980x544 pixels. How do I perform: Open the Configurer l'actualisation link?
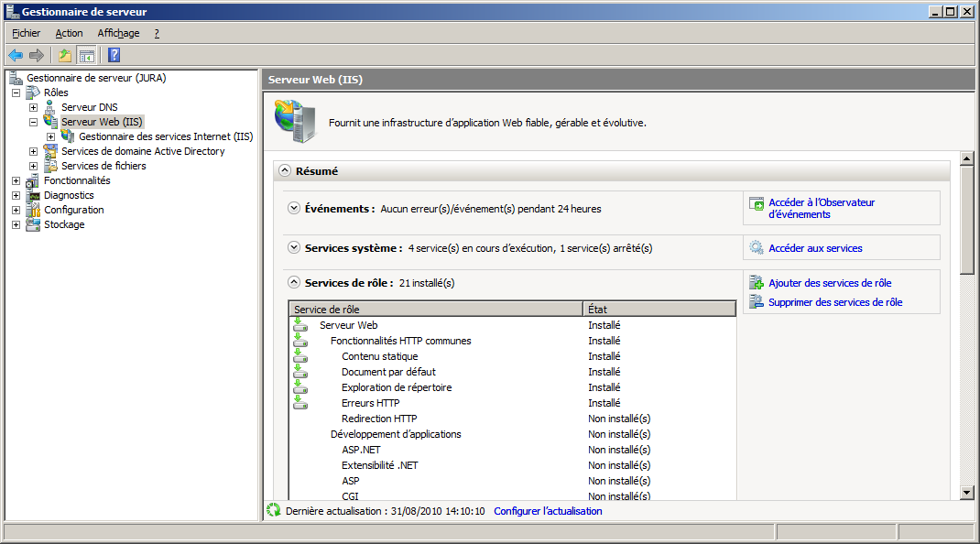click(x=548, y=511)
